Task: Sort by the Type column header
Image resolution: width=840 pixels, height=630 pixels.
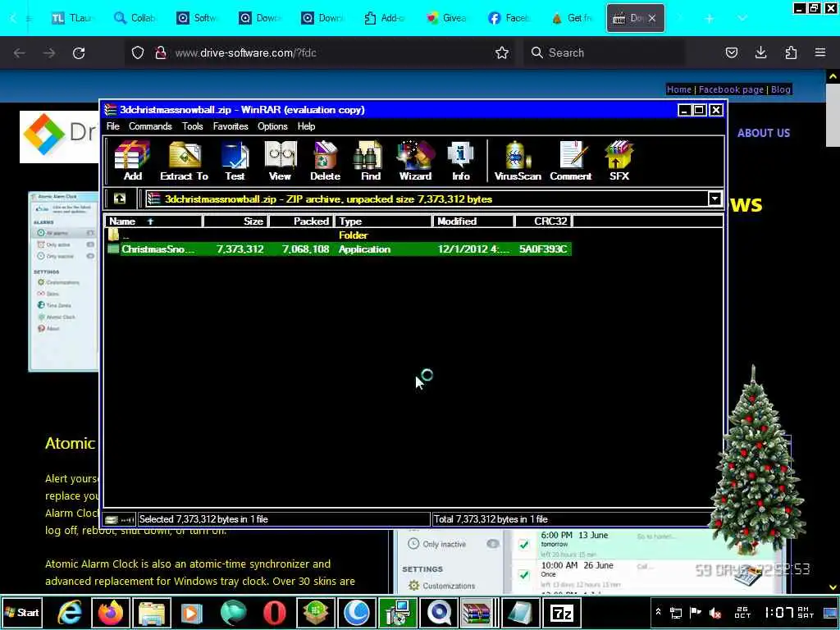Action: tap(383, 221)
